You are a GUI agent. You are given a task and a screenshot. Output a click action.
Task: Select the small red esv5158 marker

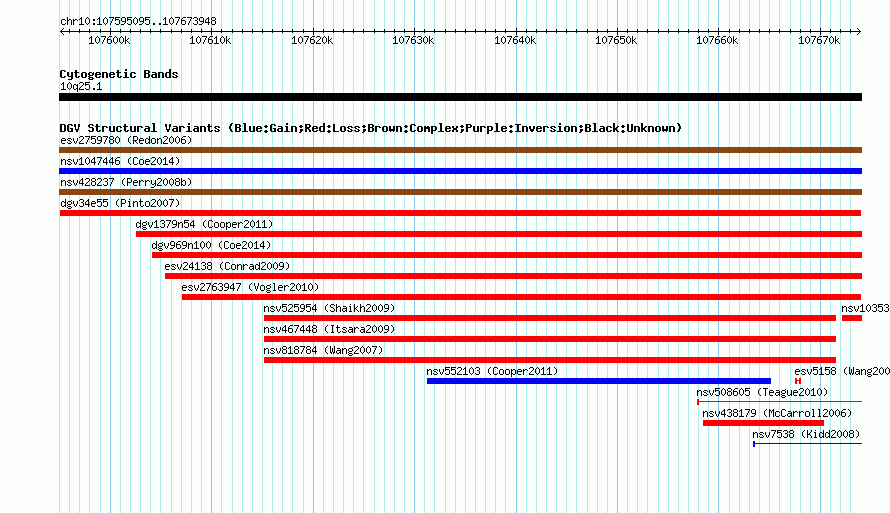tap(798, 381)
